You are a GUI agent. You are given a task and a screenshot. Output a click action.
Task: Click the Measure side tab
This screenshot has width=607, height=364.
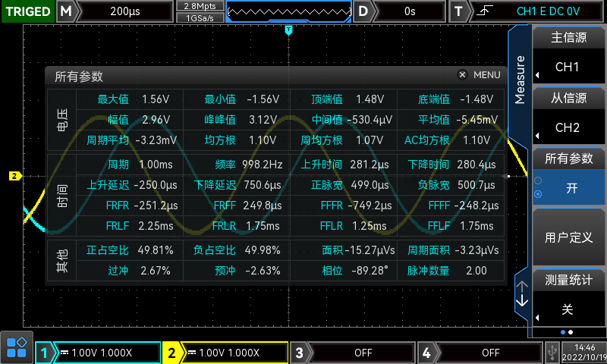(x=520, y=80)
